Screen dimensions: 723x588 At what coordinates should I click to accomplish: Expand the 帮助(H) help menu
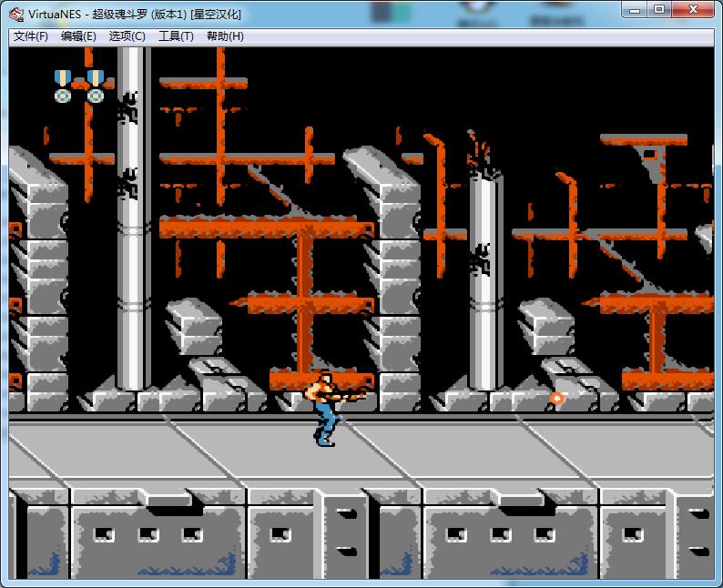[225, 36]
